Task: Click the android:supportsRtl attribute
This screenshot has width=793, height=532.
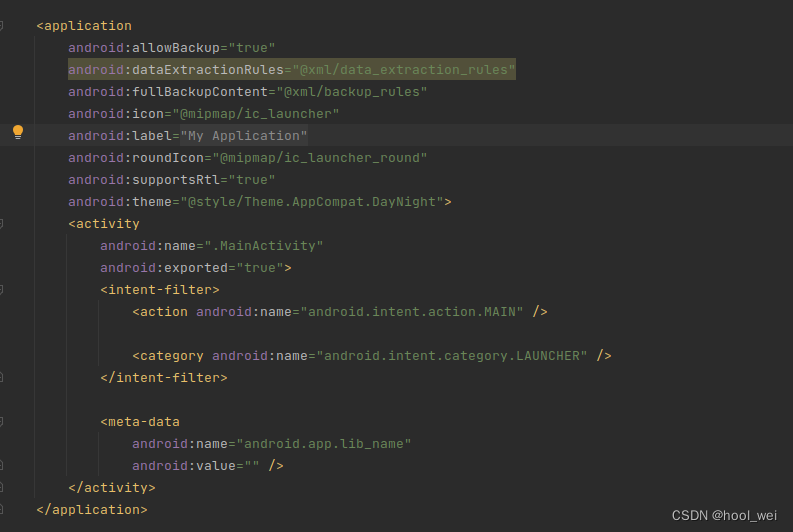Action: [144, 180]
